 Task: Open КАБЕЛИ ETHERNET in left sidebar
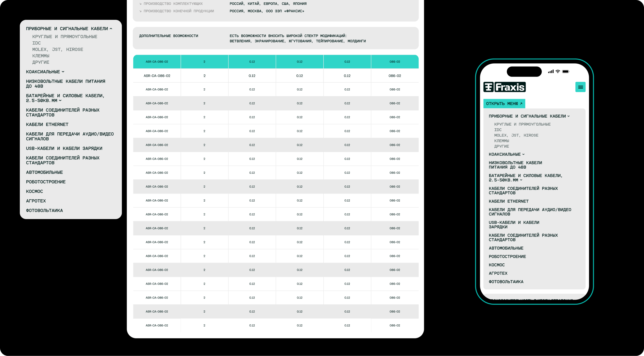[x=47, y=124]
